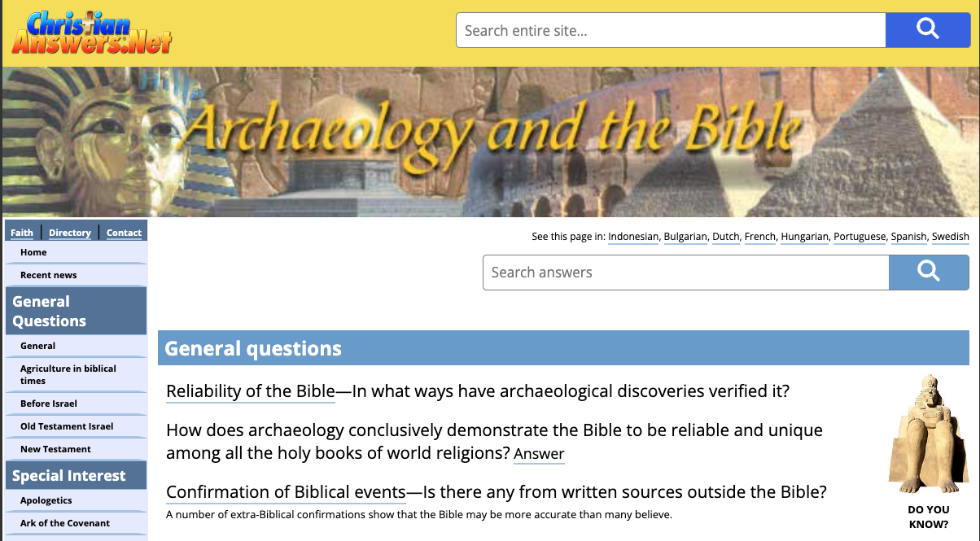This screenshot has height=541, width=980.
Task: Select 'Ark of the Covenant' sidebar item
Action: [x=65, y=523]
